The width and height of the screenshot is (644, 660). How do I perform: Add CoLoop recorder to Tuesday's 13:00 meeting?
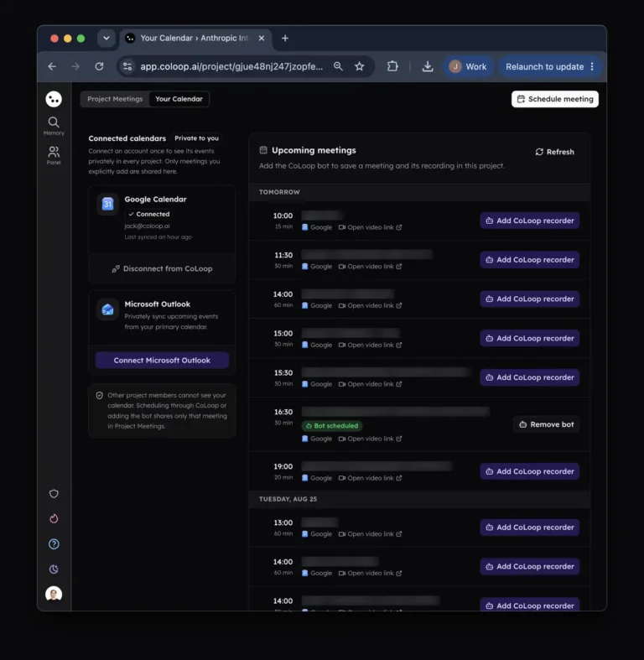tap(529, 527)
